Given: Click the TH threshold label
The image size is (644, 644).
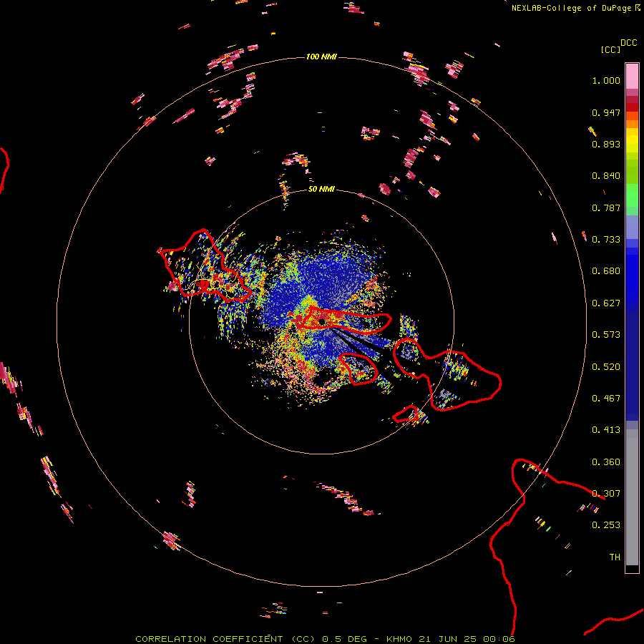Looking at the screenshot, I should [615, 557].
